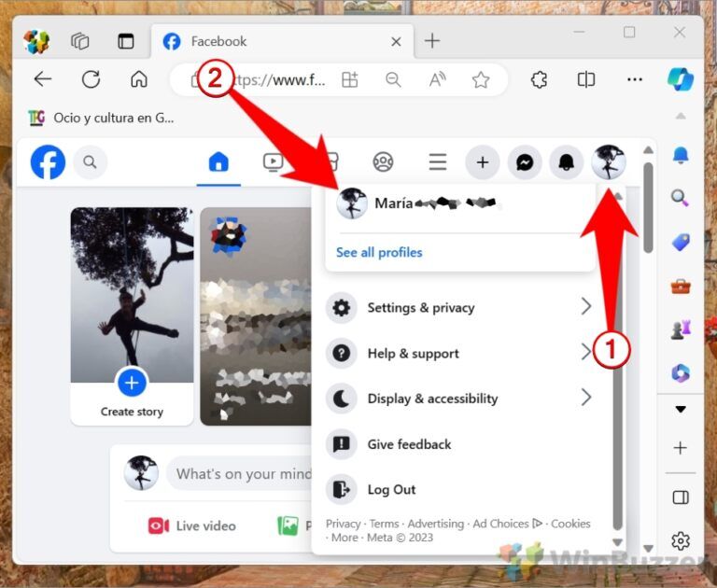
Task: Expand Display & accessibility chevron arrow
Action: pyautogui.click(x=585, y=398)
